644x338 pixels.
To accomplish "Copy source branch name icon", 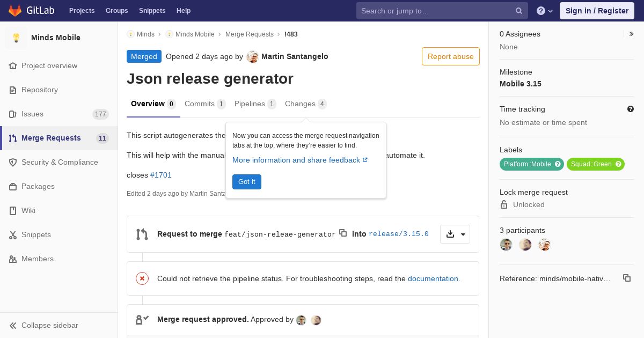I will pyautogui.click(x=343, y=233).
